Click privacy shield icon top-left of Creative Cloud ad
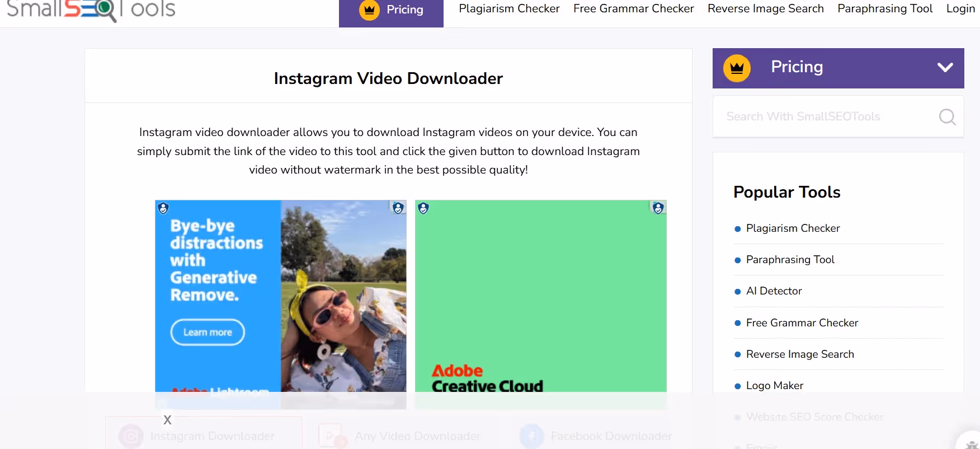Image resolution: width=980 pixels, height=449 pixels. click(423, 208)
